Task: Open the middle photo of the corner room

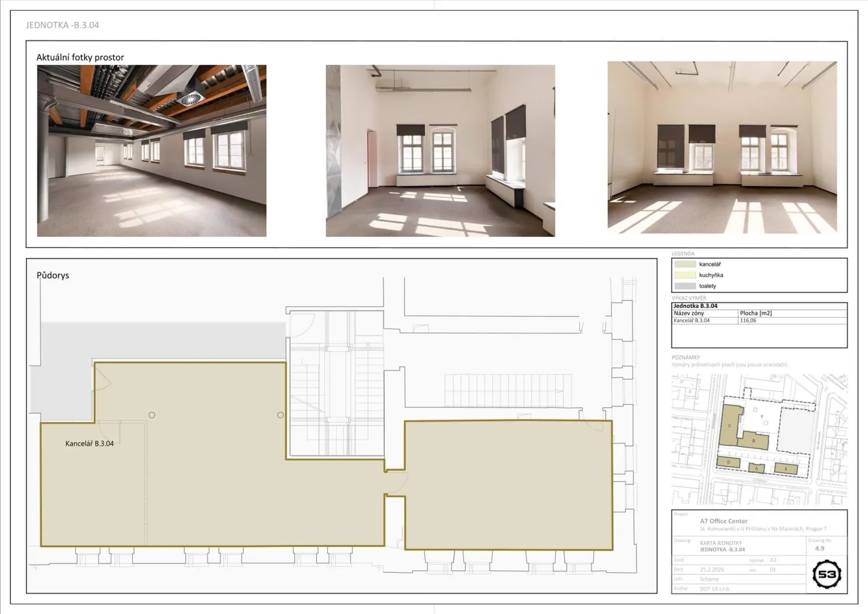Action: click(x=440, y=151)
